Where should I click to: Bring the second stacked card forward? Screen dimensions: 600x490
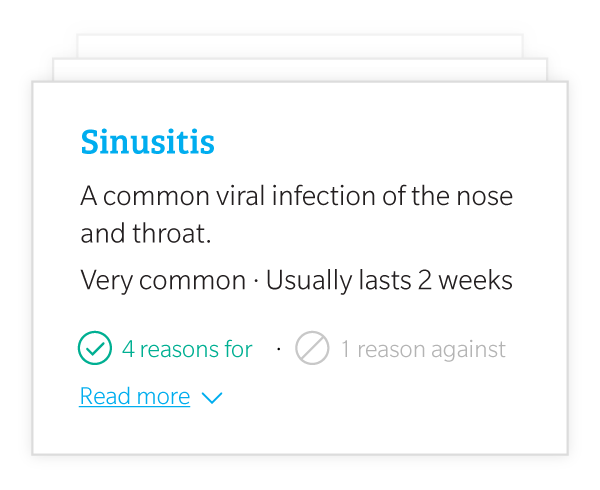coord(300,70)
